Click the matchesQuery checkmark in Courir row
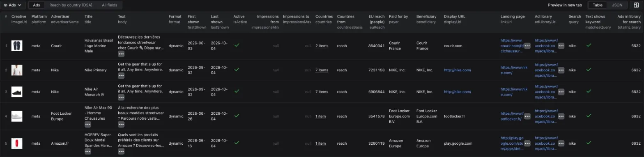644x157 pixels. (x=589, y=46)
